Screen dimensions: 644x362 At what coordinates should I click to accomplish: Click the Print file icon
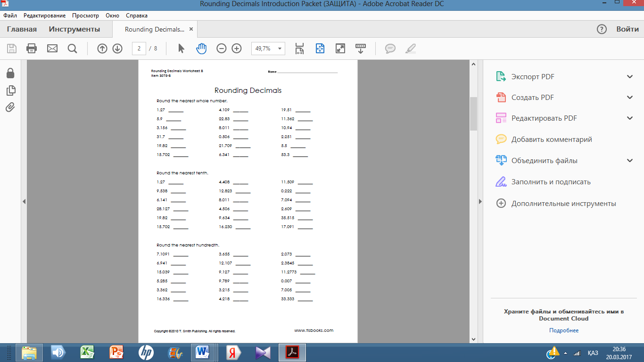tap(32, 48)
